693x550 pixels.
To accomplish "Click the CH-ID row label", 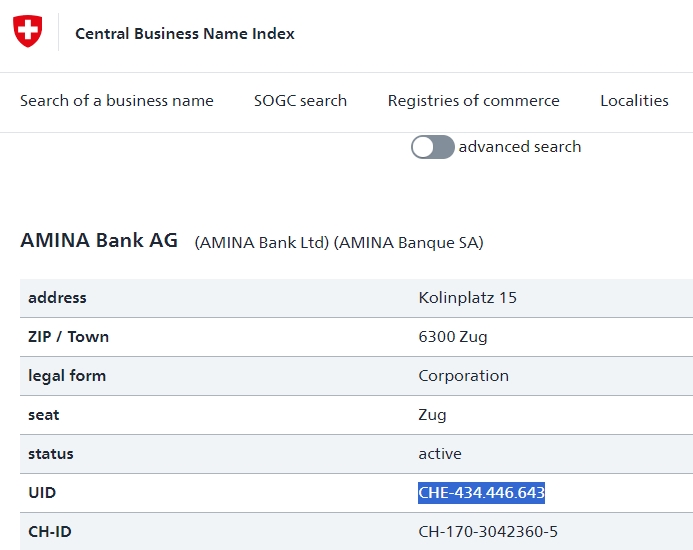I will point(50,532).
